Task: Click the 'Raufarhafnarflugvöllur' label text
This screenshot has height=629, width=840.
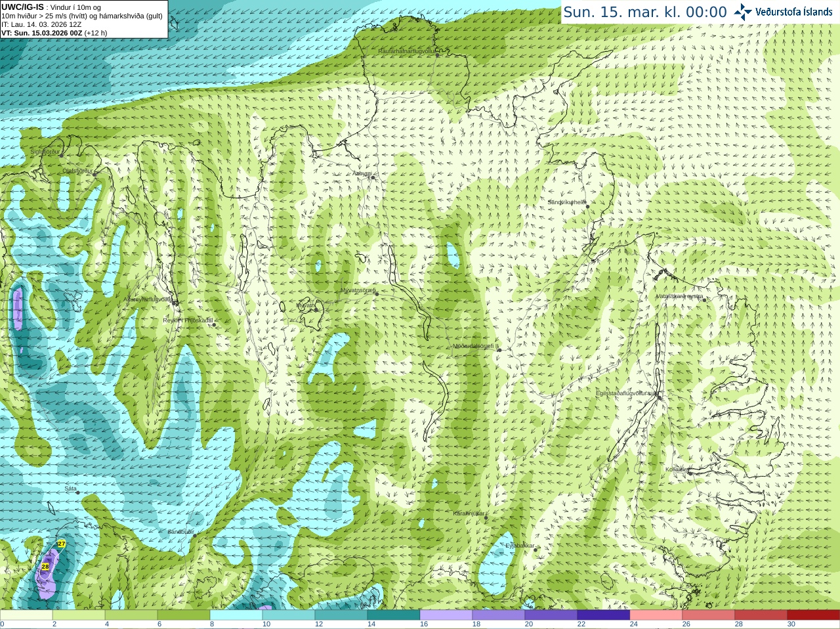Action: (407, 51)
